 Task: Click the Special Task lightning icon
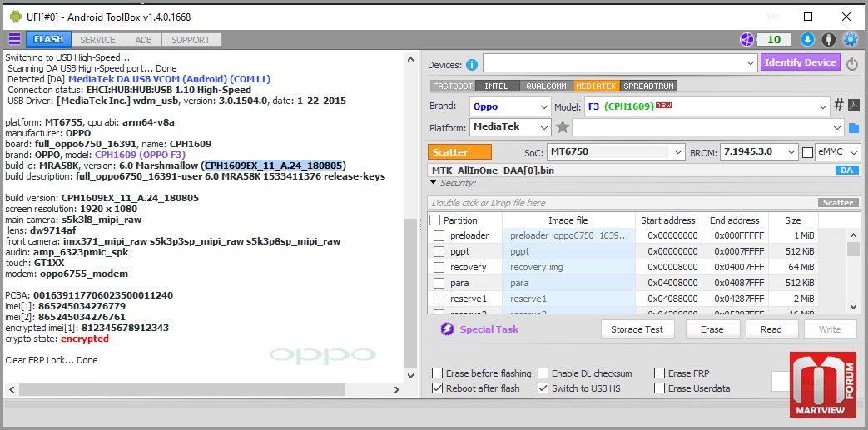(x=447, y=329)
